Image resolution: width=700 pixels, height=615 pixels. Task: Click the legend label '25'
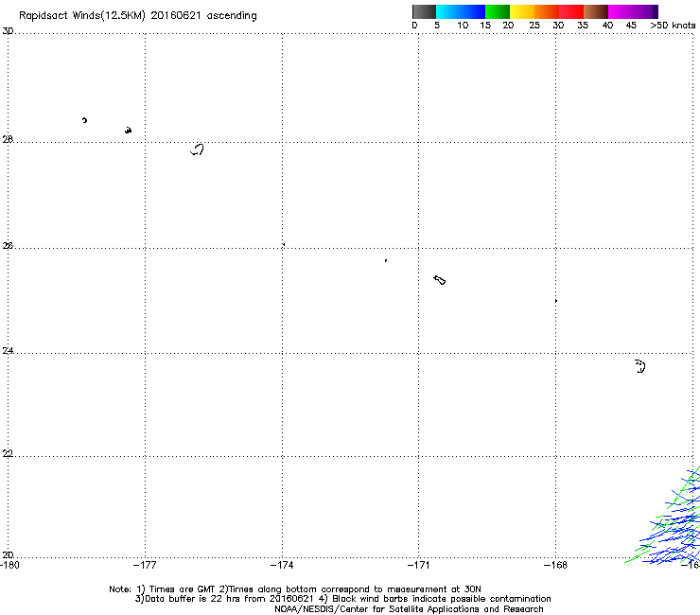pyautogui.click(x=534, y=26)
